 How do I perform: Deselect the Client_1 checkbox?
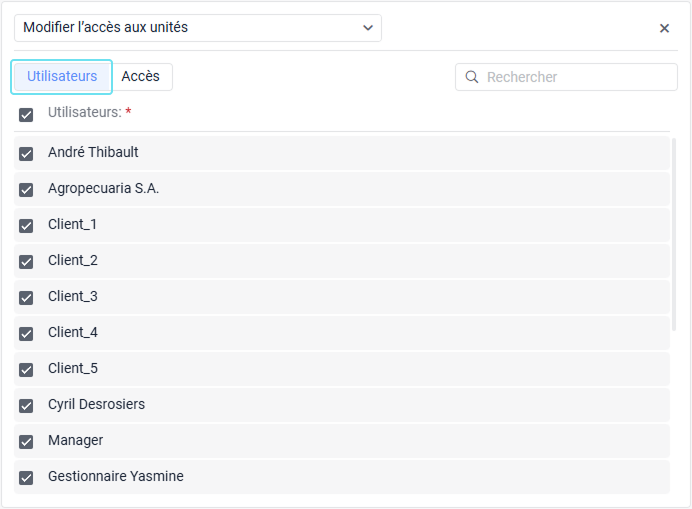coord(26,226)
